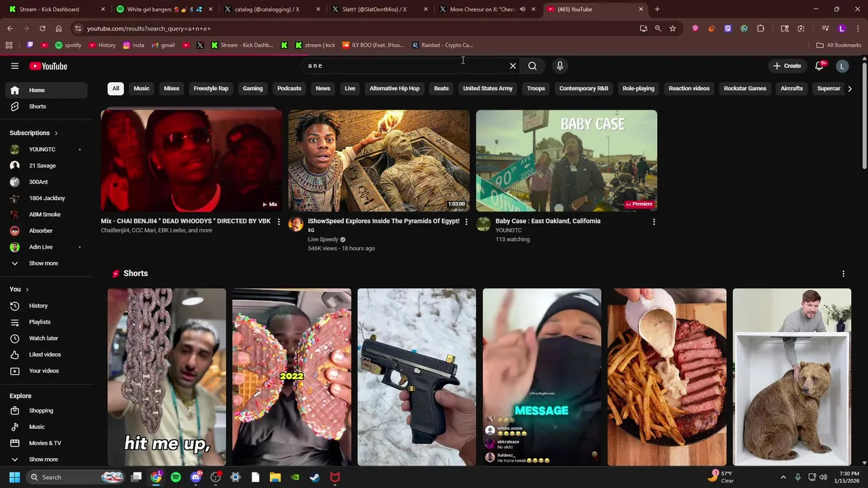Image resolution: width=868 pixels, height=488 pixels.
Task: Open the IShowSpeed Pyramids thumbnail
Action: [378, 161]
